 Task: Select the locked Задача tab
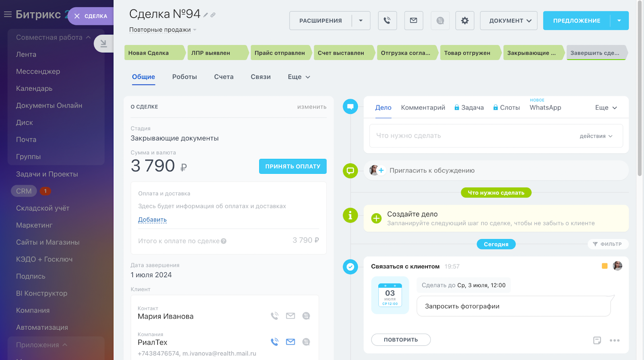coord(469,107)
